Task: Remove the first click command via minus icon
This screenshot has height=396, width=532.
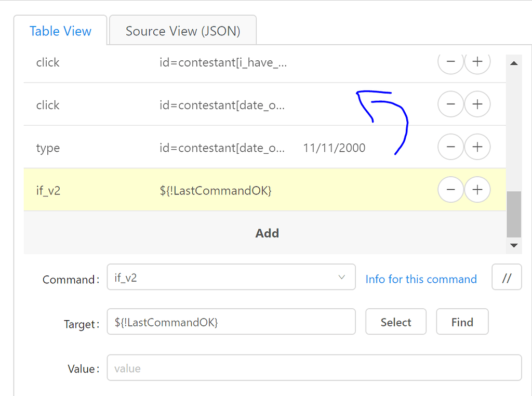Action: pyautogui.click(x=450, y=61)
